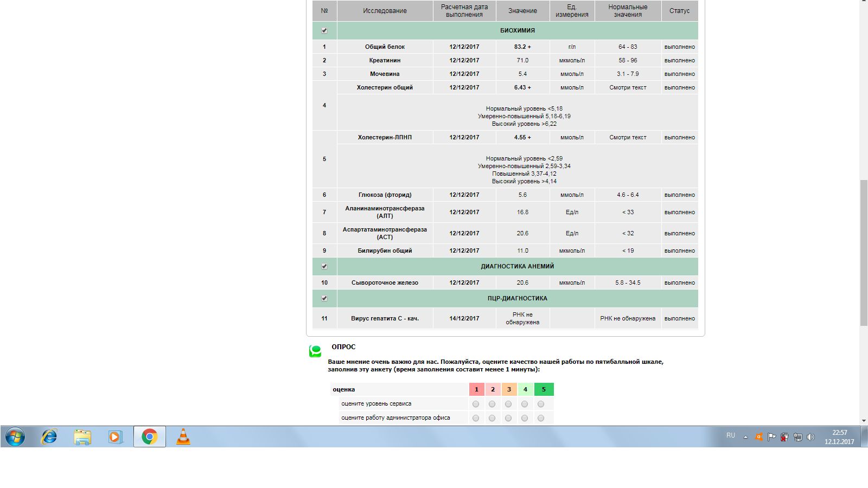Rate office administrator work as 1

476,418
